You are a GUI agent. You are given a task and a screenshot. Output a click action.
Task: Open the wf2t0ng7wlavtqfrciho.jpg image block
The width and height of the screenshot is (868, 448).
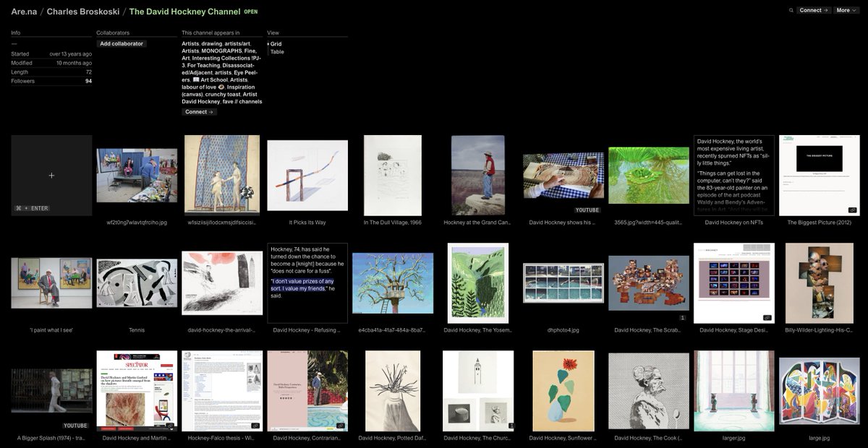137,176
